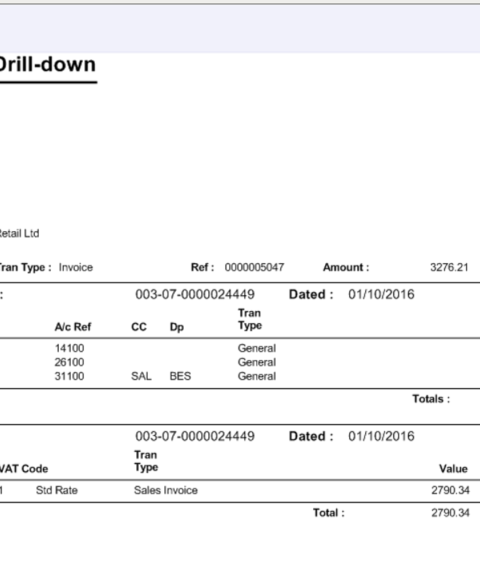Image resolution: width=480 pixels, height=562 pixels.
Task: Click the Sales Invoice tran type entry
Action: pos(166,490)
